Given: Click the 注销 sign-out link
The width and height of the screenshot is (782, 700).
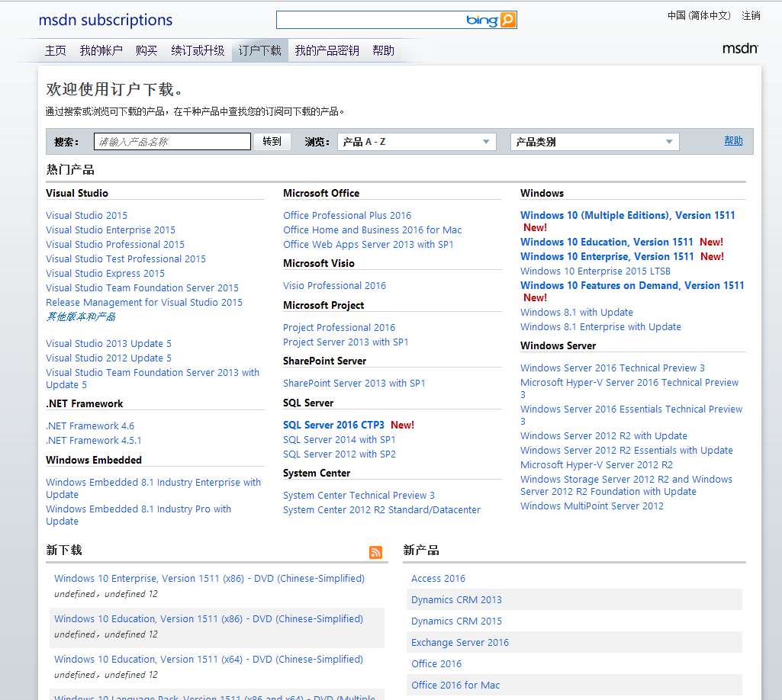Looking at the screenshot, I should (x=751, y=15).
